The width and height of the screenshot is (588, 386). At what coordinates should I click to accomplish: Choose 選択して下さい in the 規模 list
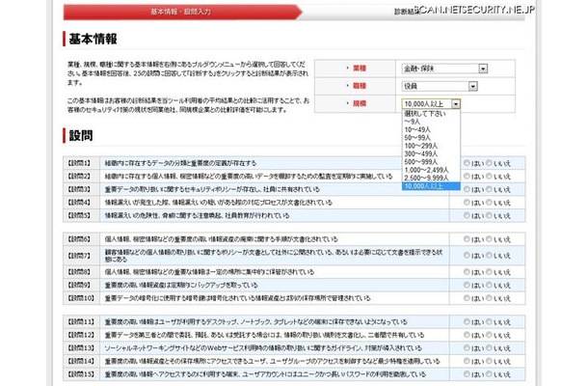coord(431,114)
